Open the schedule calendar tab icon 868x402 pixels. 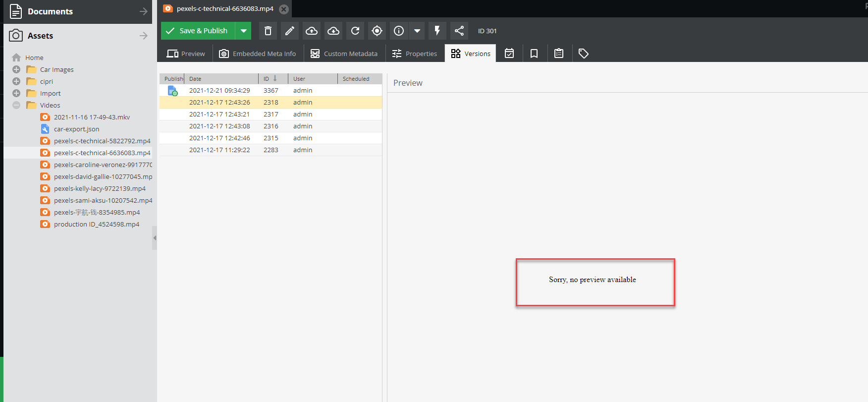[x=509, y=54]
